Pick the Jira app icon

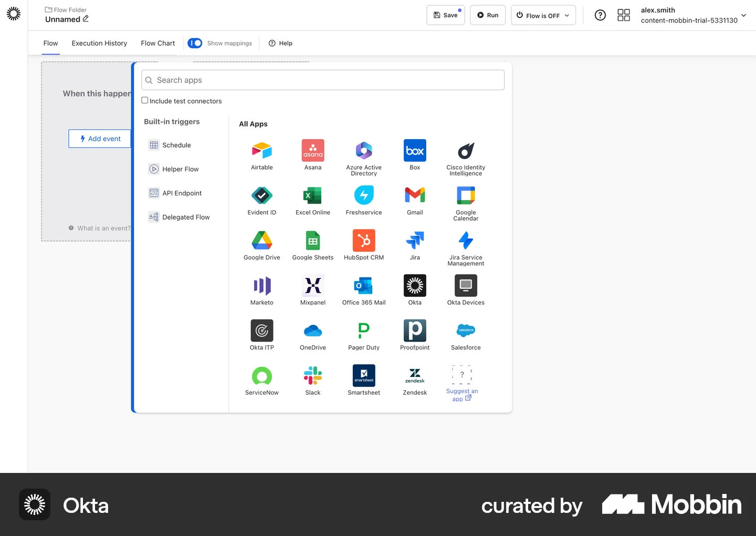pyautogui.click(x=415, y=241)
